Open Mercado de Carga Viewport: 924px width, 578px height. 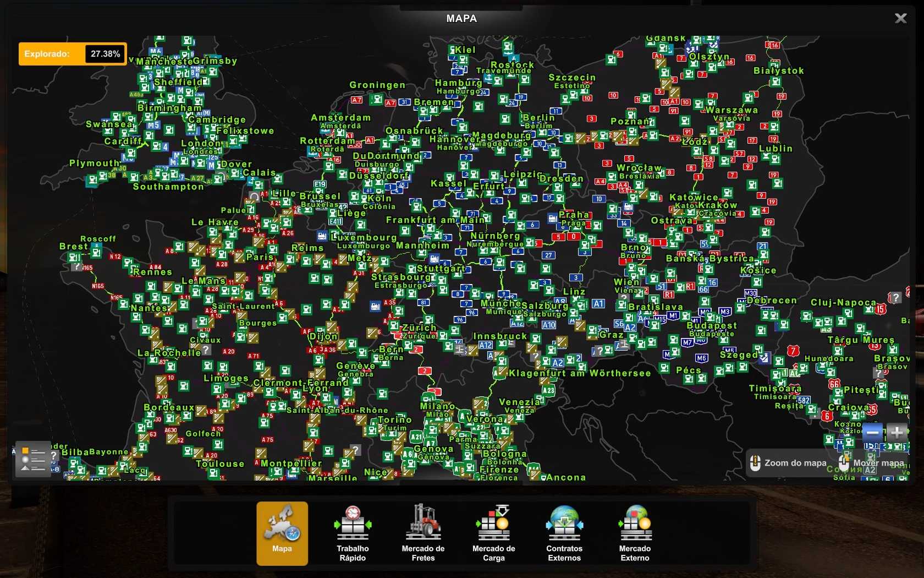[x=493, y=533]
